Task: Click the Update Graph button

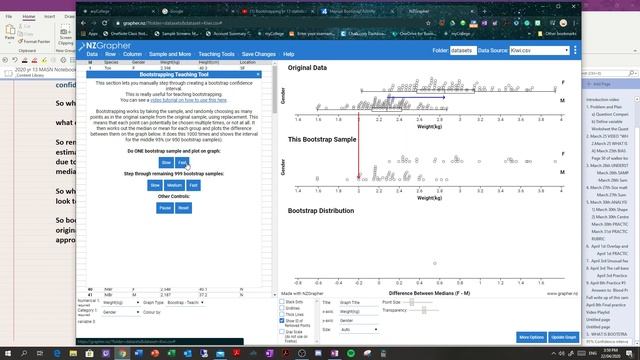Action: [x=564, y=337]
